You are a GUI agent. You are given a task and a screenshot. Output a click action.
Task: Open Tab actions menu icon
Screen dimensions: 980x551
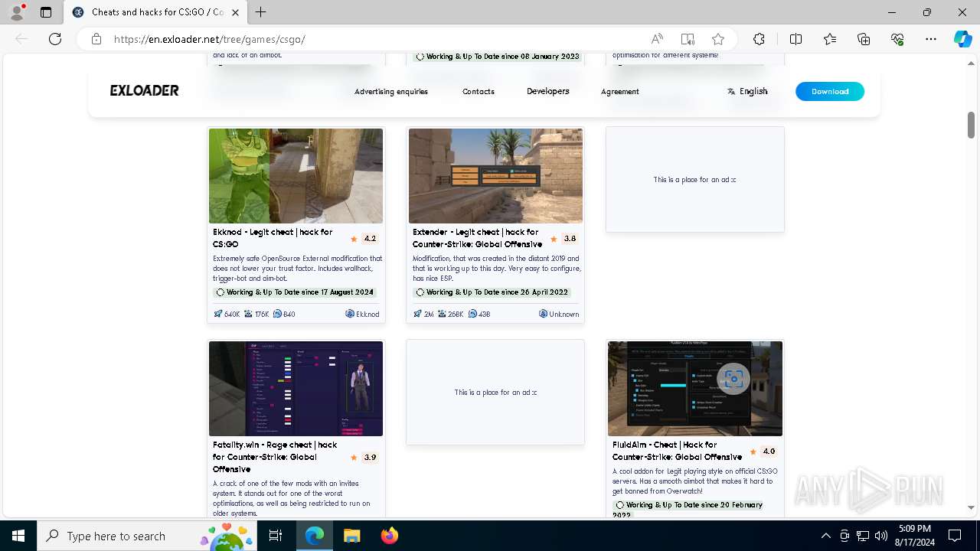[x=46, y=12]
